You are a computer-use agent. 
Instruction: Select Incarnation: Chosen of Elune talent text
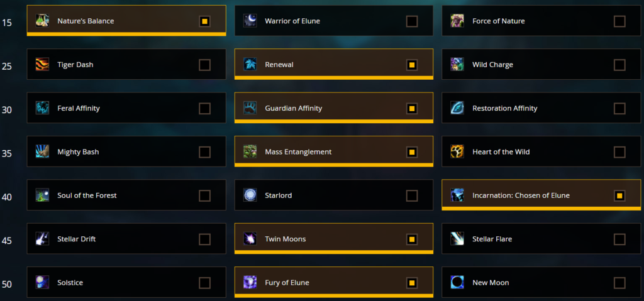pos(521,195)
